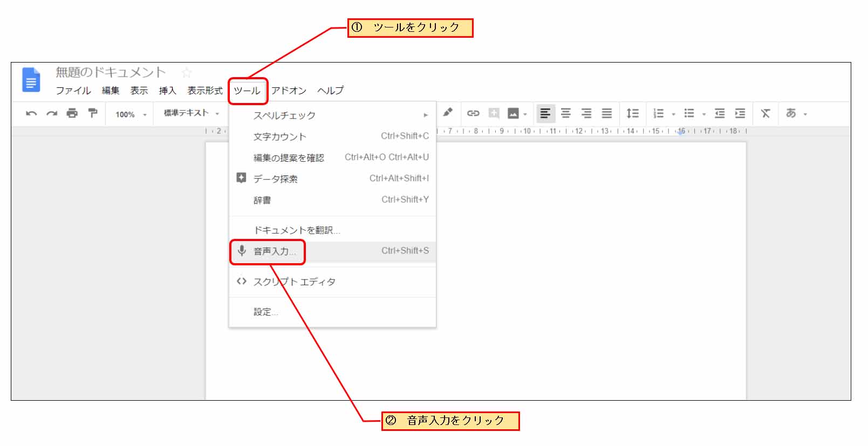The height and width of the screenshot is (446, 868).
Task: Open the ファイル menu
Action: coord(73,91)
